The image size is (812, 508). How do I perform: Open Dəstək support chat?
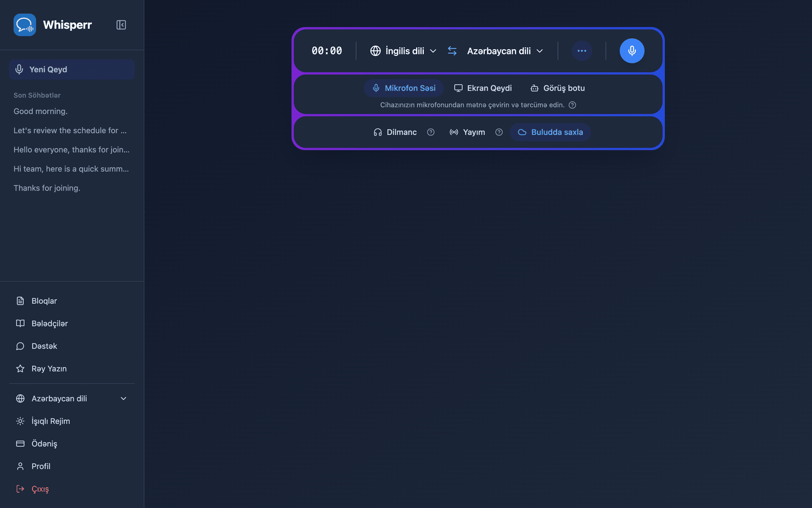(72, 346)
